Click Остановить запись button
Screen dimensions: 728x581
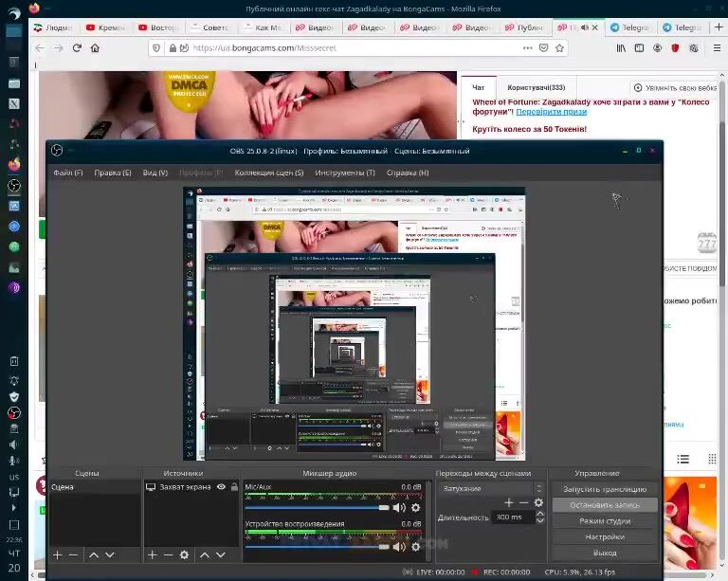(x=604, y=505)
